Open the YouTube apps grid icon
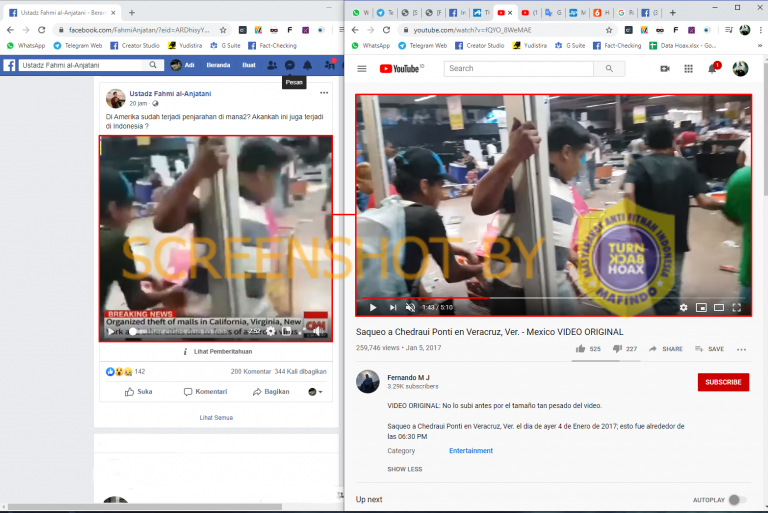 click(688, 69)
